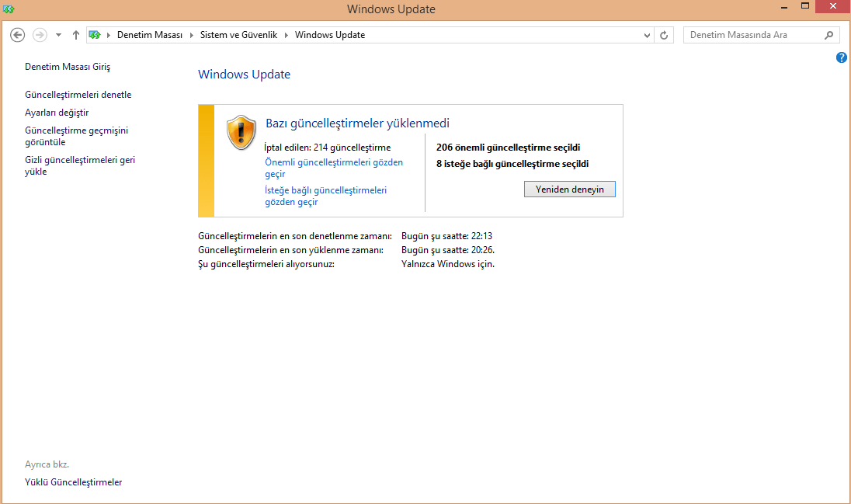Open the recent locations dropdown arrow
The height and width of the screenshot is (504, 851).
pyautogui.click(x=58, y=35)
